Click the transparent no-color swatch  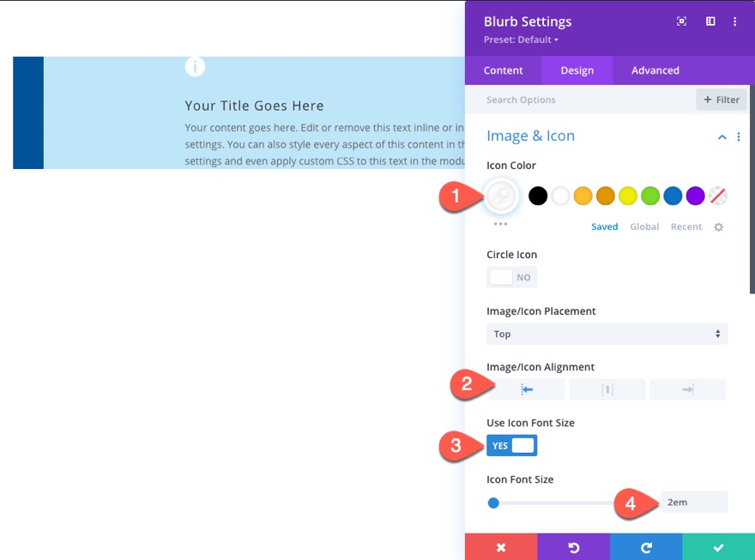coord(718,196)
